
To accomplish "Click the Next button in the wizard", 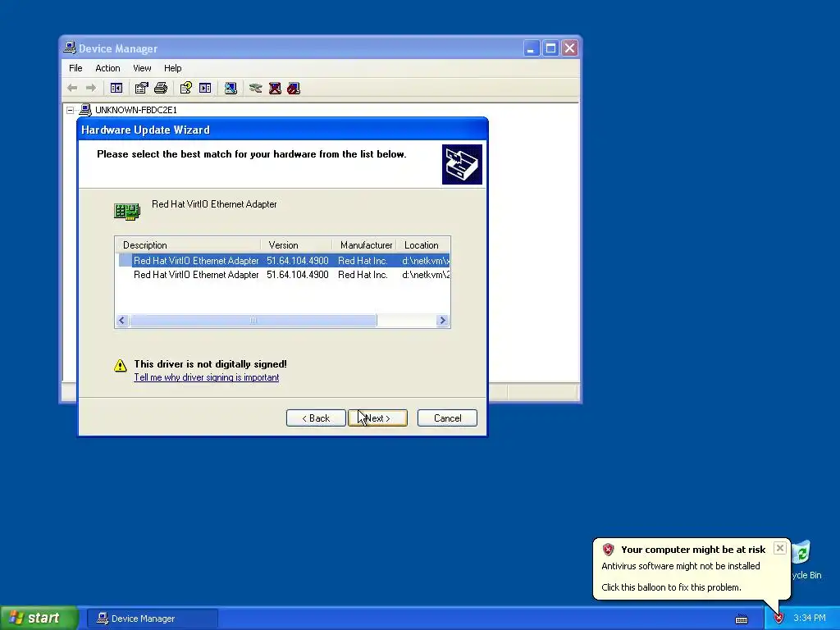I will [377, 418].
